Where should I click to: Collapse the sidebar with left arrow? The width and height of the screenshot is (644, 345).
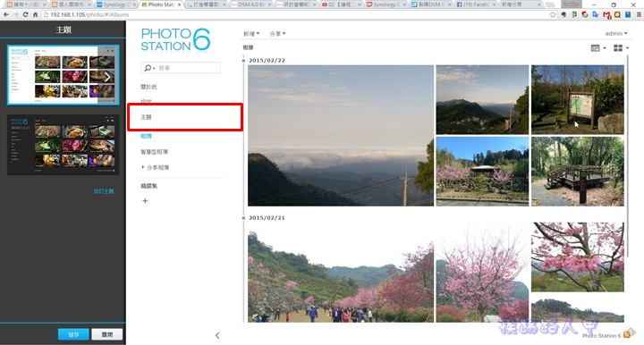point(217,335)
